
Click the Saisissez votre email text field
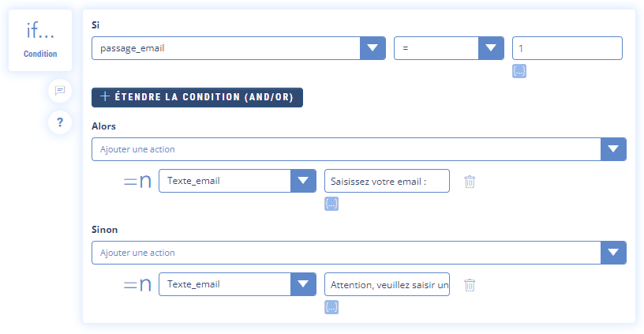[387, 181]
